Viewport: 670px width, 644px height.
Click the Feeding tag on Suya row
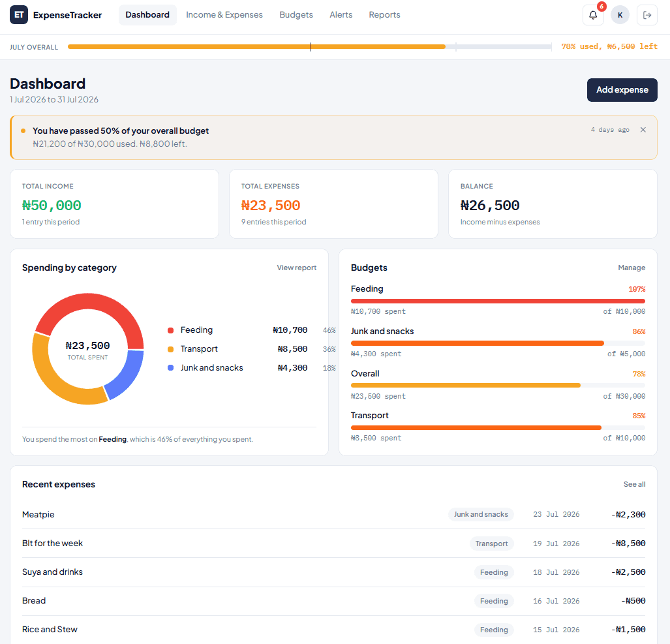click(x=494, y=572)
